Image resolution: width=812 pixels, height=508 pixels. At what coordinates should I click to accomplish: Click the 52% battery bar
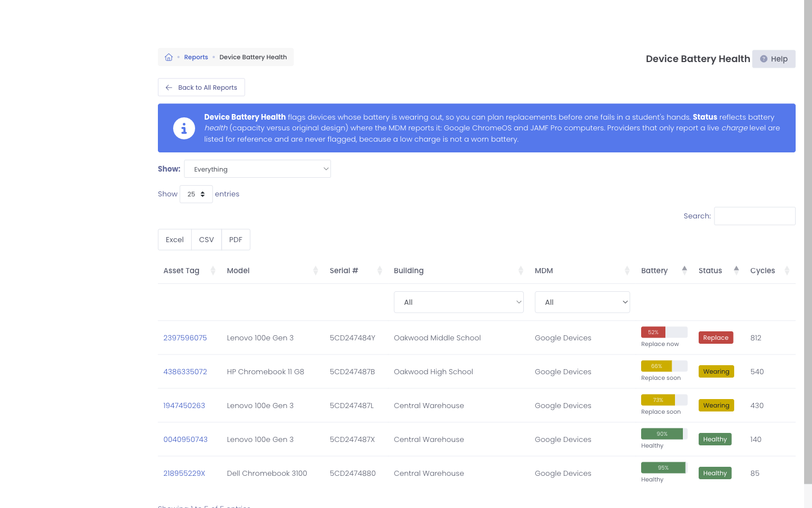click(x=664, y=332)
